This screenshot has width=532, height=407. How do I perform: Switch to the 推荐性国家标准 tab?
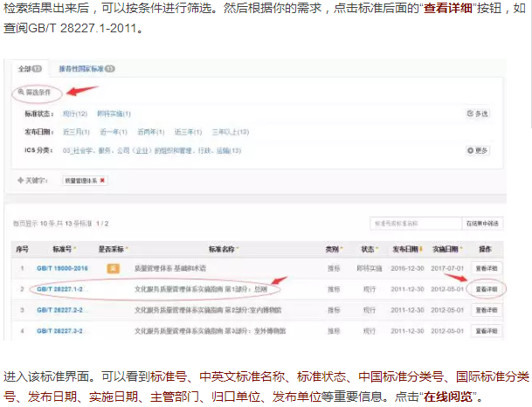click(x=85, y=68)
